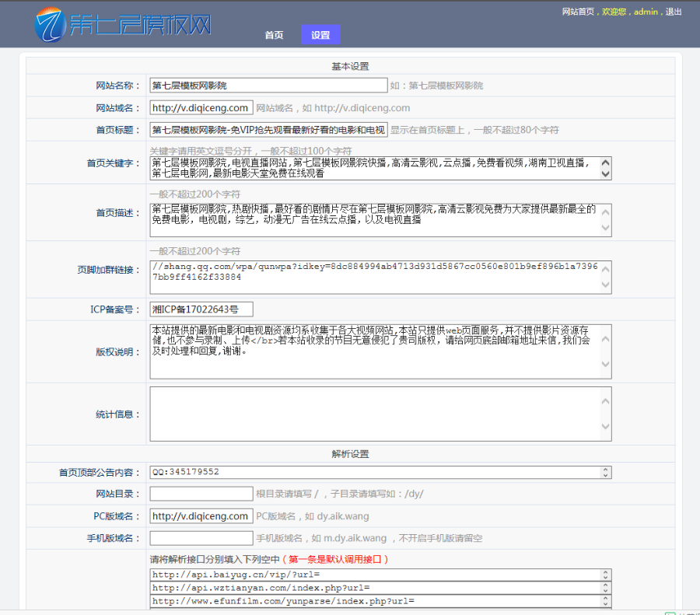Screen dimensions: 700x615
Task: Click the api.baiyug.cn field spinner arrows
Action: pyautogui.click(x=605, y=575)
